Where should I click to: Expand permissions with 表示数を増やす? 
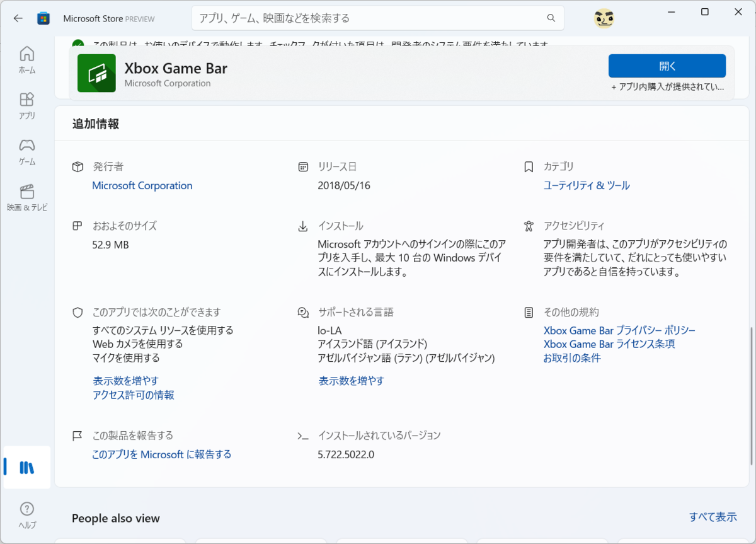pyautogui.click(x=125, y=381)
